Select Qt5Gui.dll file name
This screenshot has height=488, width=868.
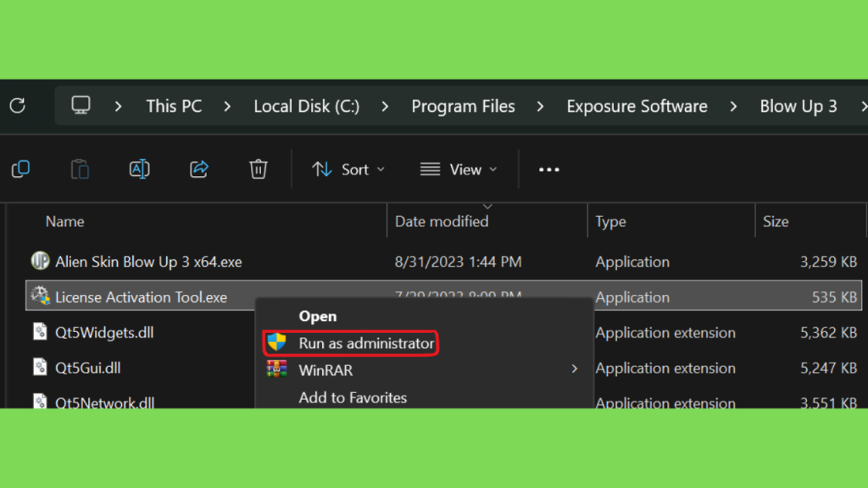87,368
